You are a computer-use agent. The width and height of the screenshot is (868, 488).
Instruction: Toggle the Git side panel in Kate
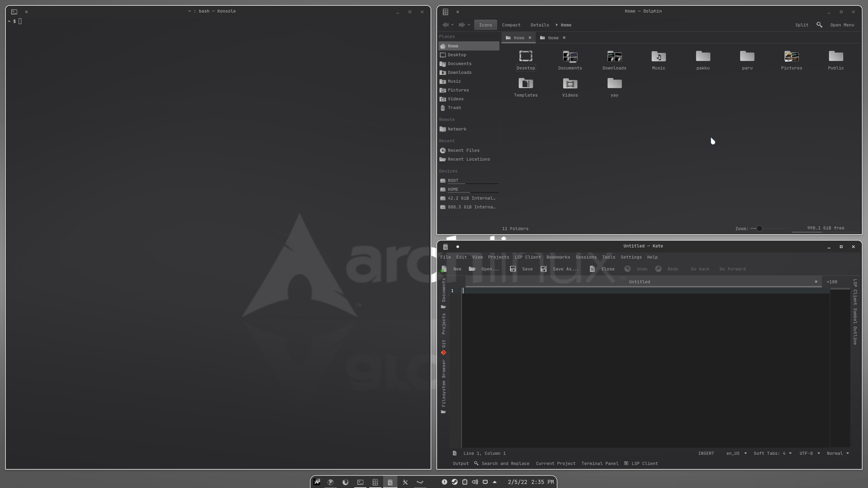pyautogui.click(x=443, y=347)
